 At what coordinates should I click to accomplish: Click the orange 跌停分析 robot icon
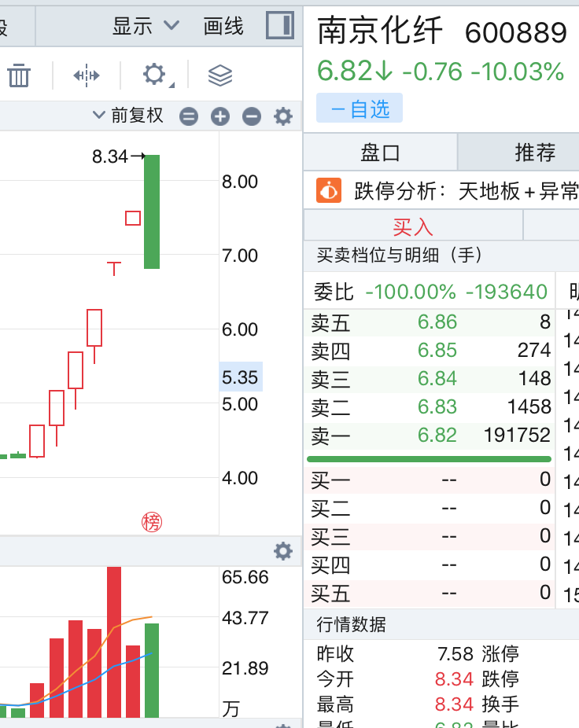(329, 190)
